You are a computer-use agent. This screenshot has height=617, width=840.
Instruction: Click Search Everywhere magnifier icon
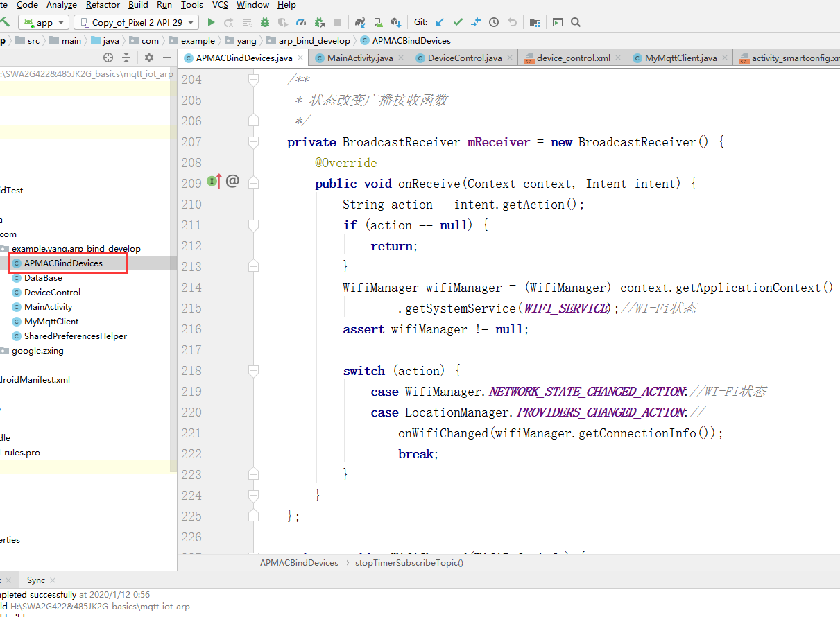[x=576, y=22]
